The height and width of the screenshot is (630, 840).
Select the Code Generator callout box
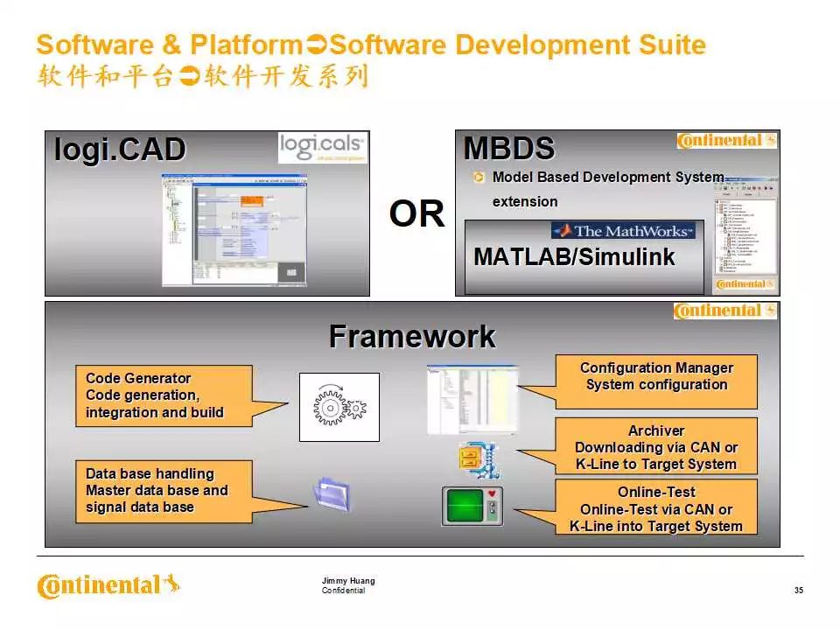(163, 395)
